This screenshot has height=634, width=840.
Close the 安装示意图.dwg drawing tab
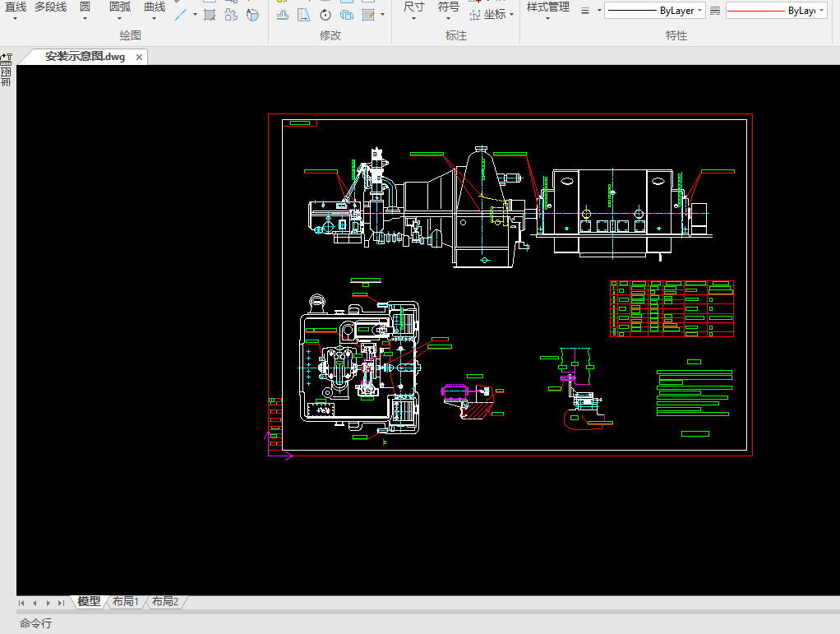[140, 57]
